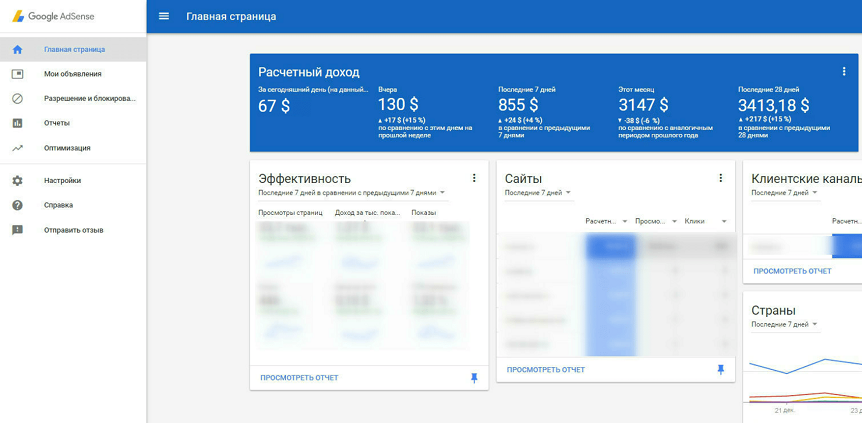Open Сайты card three-dot menu

[721, 178]
